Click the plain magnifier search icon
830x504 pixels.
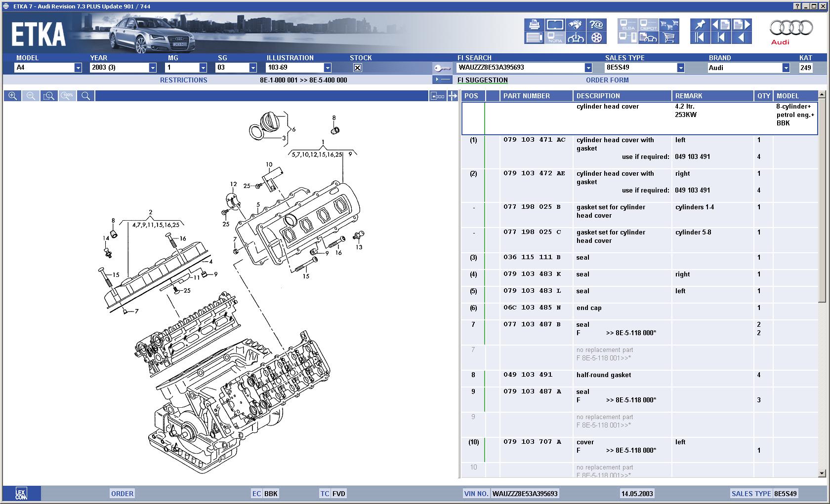click(x=85, y=96)
